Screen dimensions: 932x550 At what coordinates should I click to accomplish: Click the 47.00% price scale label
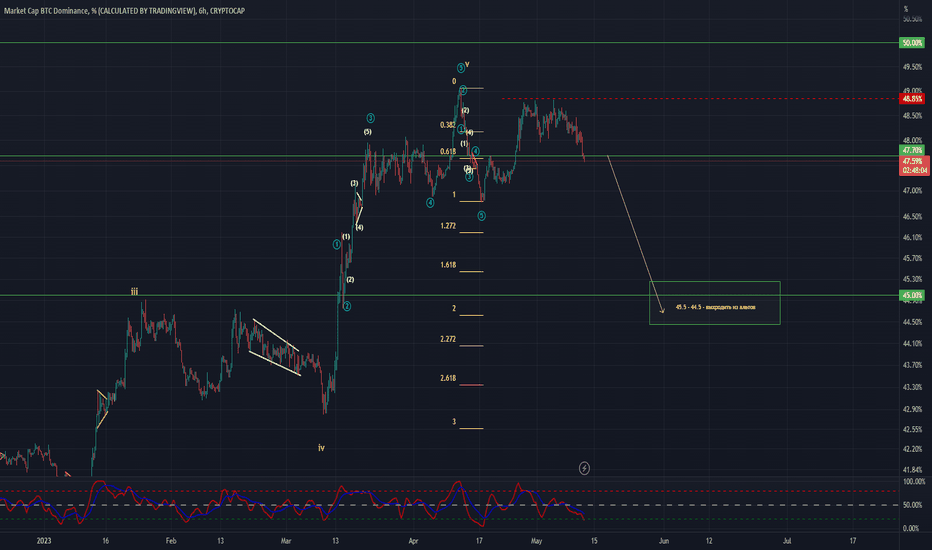(912, 191)
